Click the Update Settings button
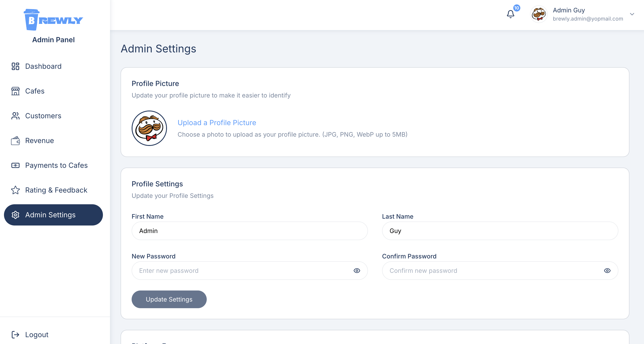644x344 pixels. tap(169, 299)
